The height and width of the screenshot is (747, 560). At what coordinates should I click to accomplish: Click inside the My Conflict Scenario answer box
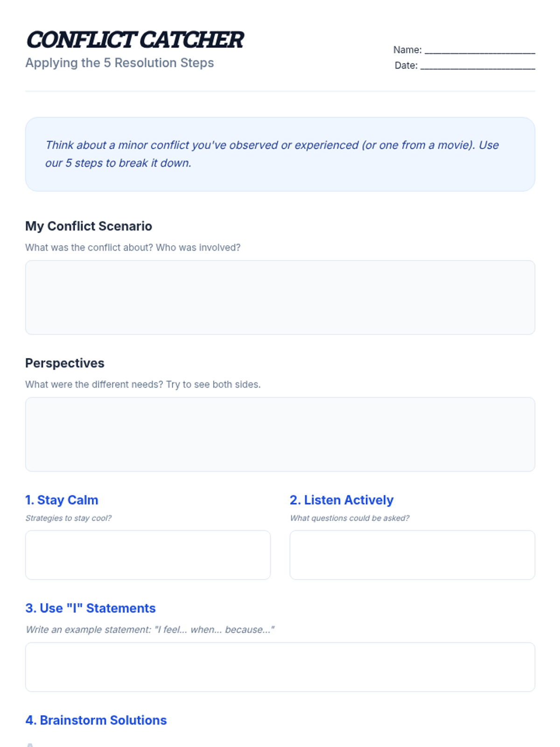pyautogui.click(x=280, y=297)
